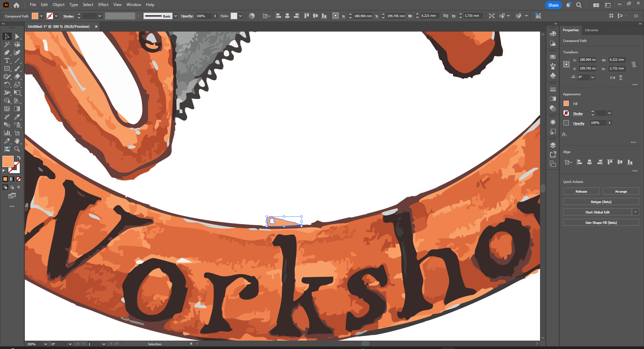Select the Hand tool
Image resolution: width=644 pixels, height=349 pixels.
point(17,141)
